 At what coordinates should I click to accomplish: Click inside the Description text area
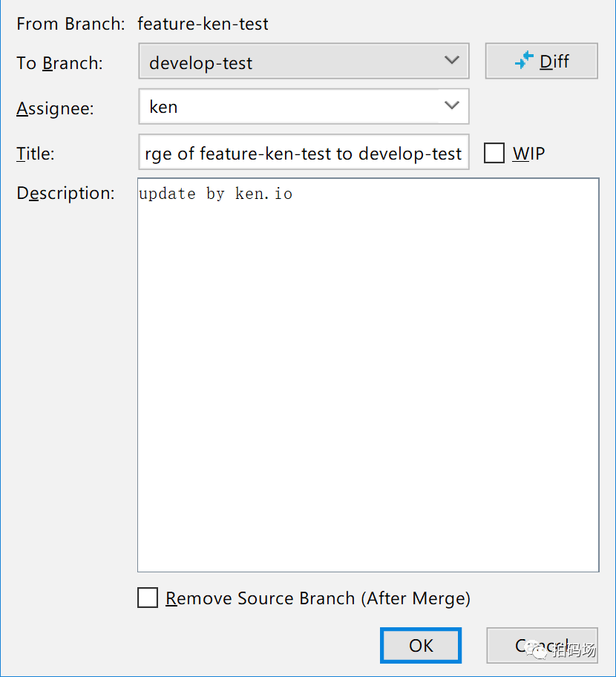(x=368, y=375)
